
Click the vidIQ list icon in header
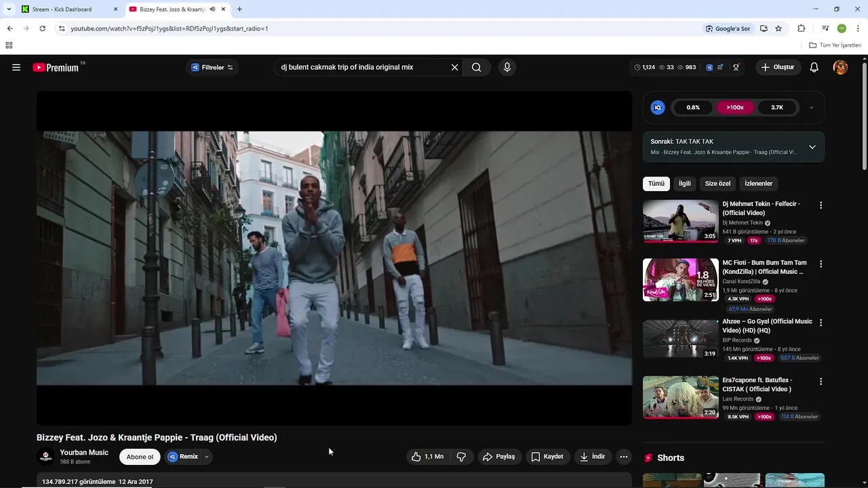pyautogui.click(x=720, y=67)
